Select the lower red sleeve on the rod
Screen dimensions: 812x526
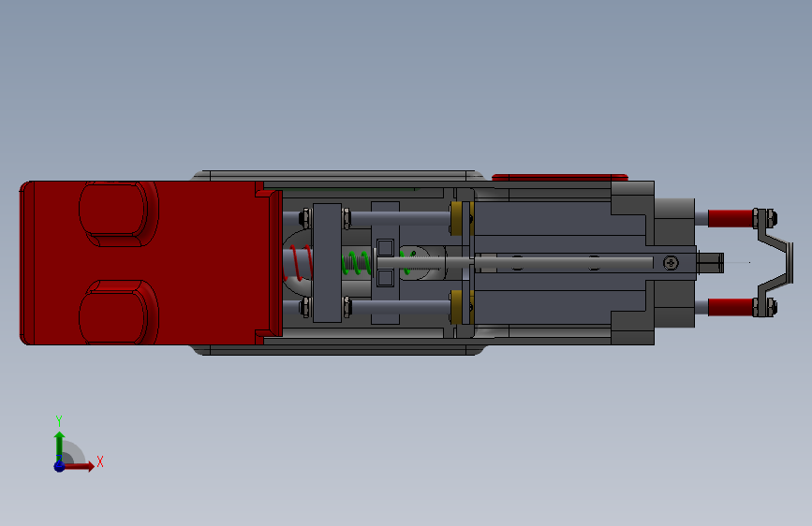[x=731, y=307]
